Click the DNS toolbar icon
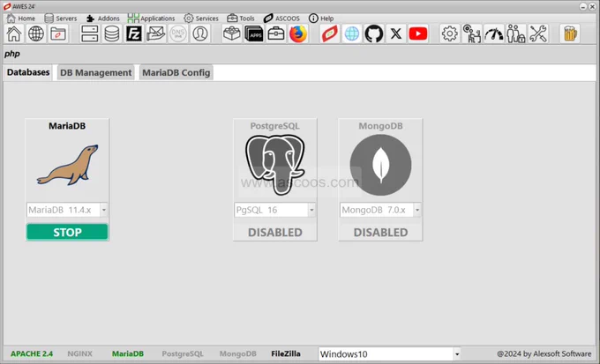 [x=178, y=33]
